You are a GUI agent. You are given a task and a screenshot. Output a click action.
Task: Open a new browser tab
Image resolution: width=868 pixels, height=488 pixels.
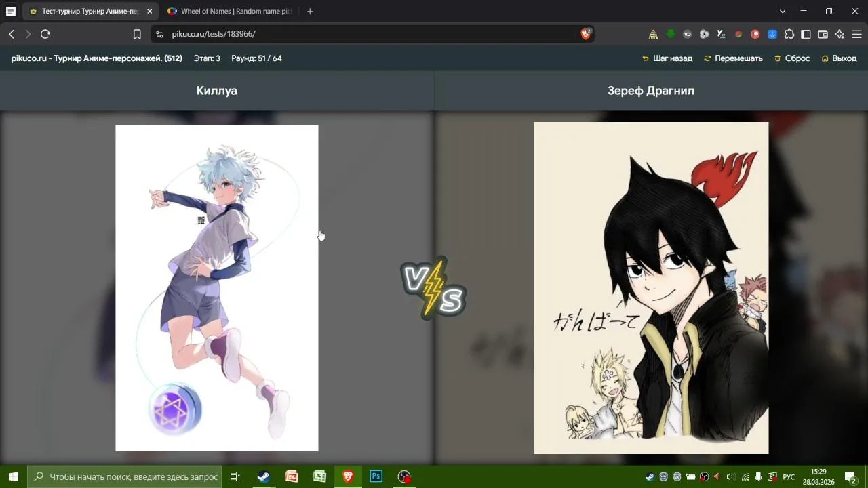point(310,12)
